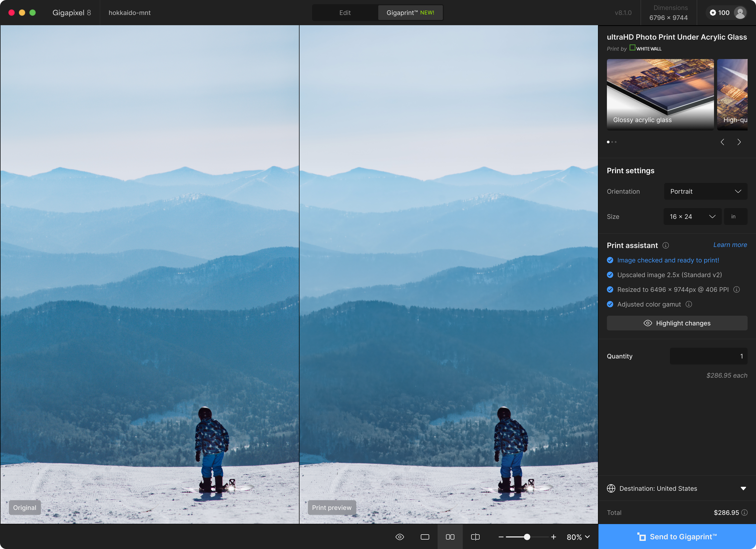Open the Glossy acrylic glass thumbnail
The height and width of the screenshot is (549, 756).
[660, 94]
